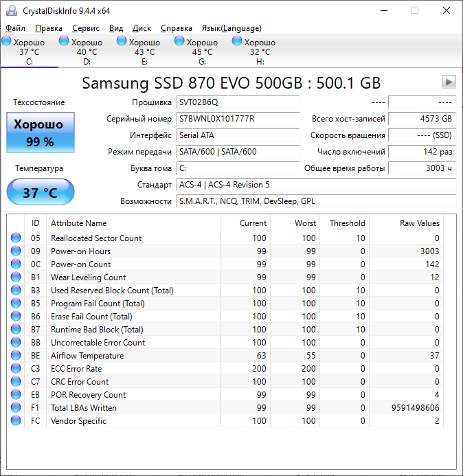The height and width of the screenshot is (476, 463).
Task: Click the ID column header
Action: tap(35, 223)
